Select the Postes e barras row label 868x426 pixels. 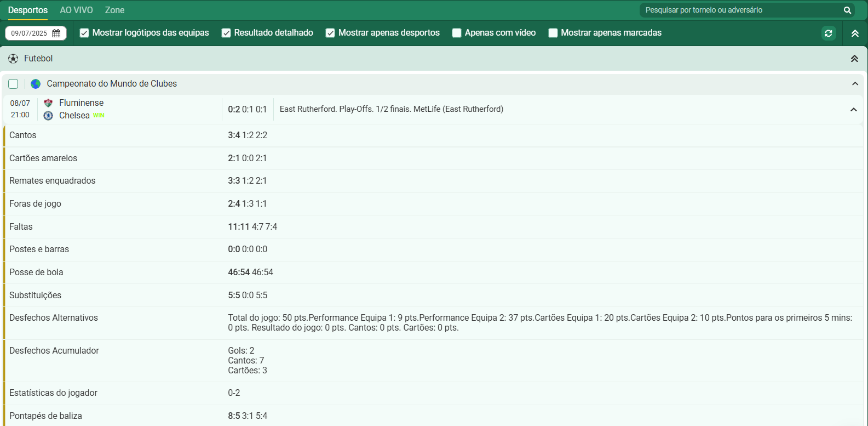click(39, 249)
